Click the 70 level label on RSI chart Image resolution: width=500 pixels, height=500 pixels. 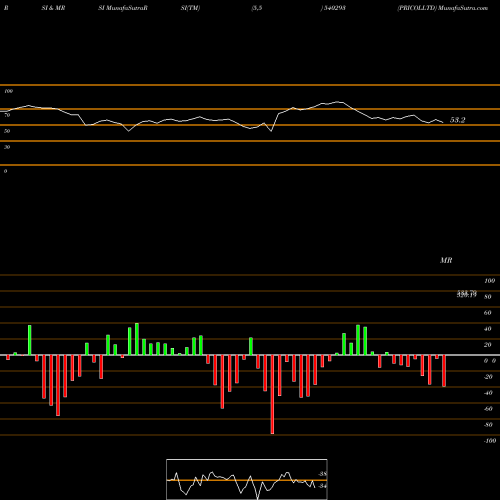7,115
